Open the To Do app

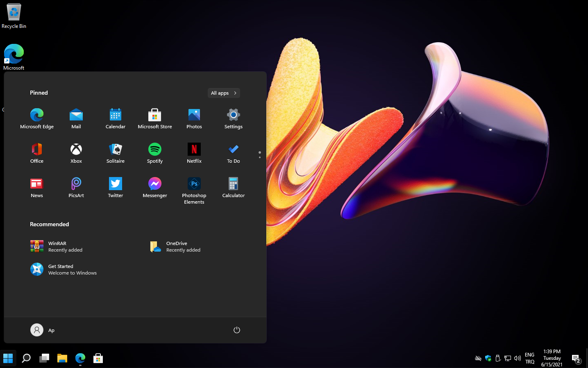click(x=234, y=153)
